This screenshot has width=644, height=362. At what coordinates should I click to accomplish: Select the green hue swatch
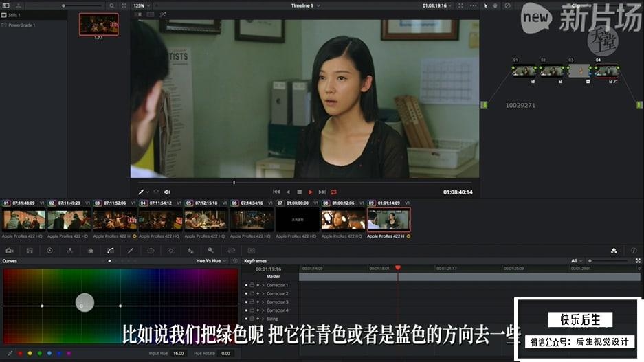point(39,353)
